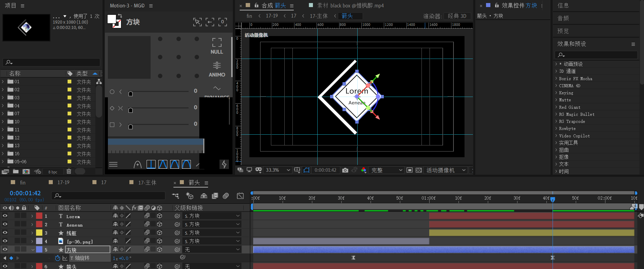This screenshot has width=644, height=269.
Task: Open the 33.3% magnification dropdown
Action: [x=278, y=170]
